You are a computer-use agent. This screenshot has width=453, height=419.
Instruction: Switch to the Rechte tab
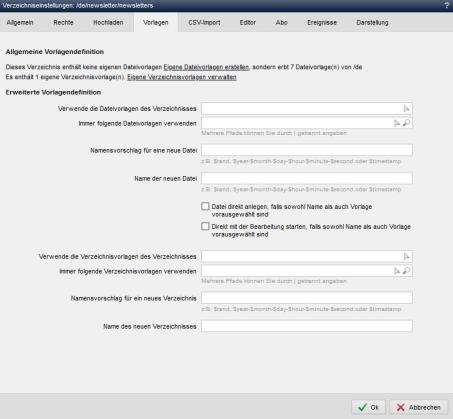pyautogui.click(x=63, y=22)
